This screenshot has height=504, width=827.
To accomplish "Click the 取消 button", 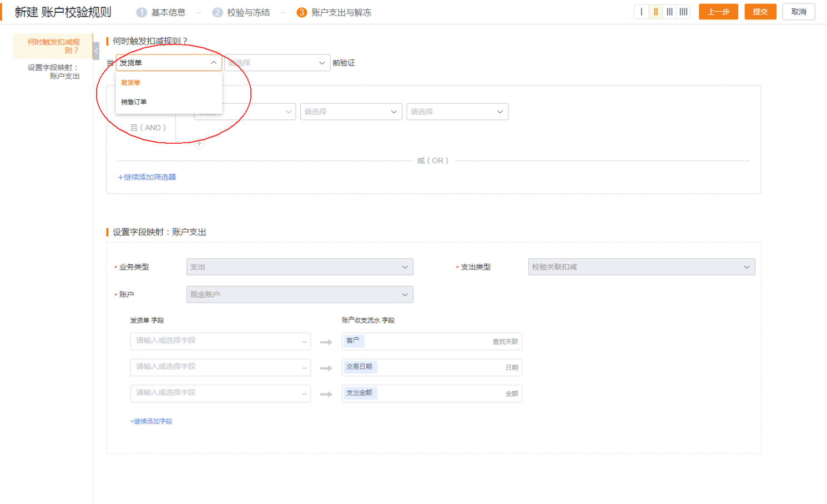I will point(799,12).
